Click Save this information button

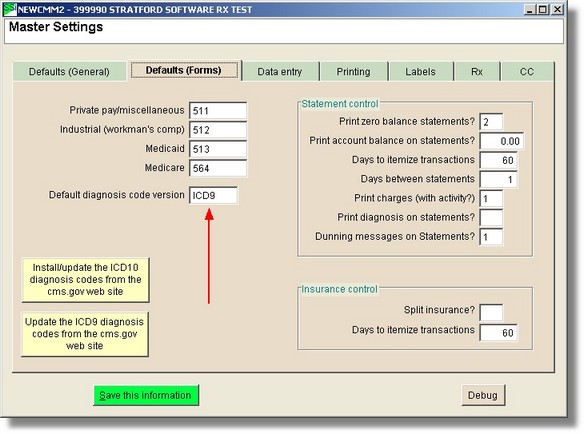[x=146, y=395]
